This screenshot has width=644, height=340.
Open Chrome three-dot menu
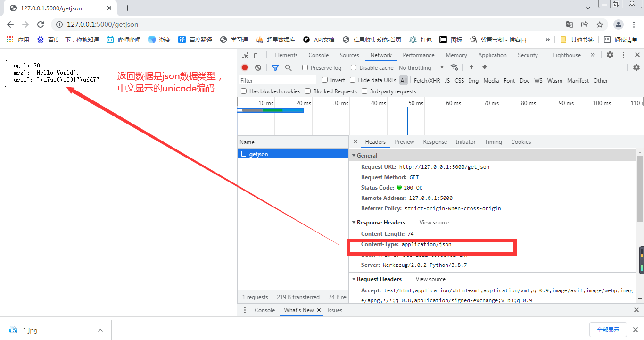[x=635, y=25]
